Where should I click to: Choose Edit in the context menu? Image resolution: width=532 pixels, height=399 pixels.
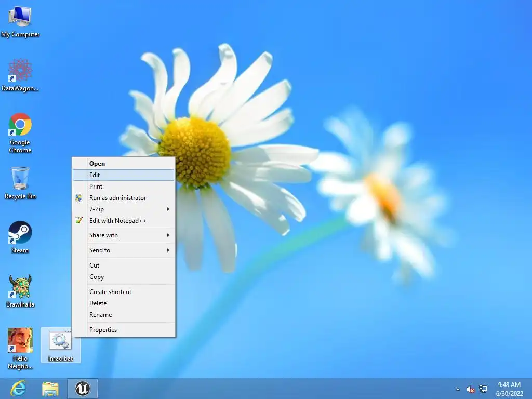(x=124, y=175)
